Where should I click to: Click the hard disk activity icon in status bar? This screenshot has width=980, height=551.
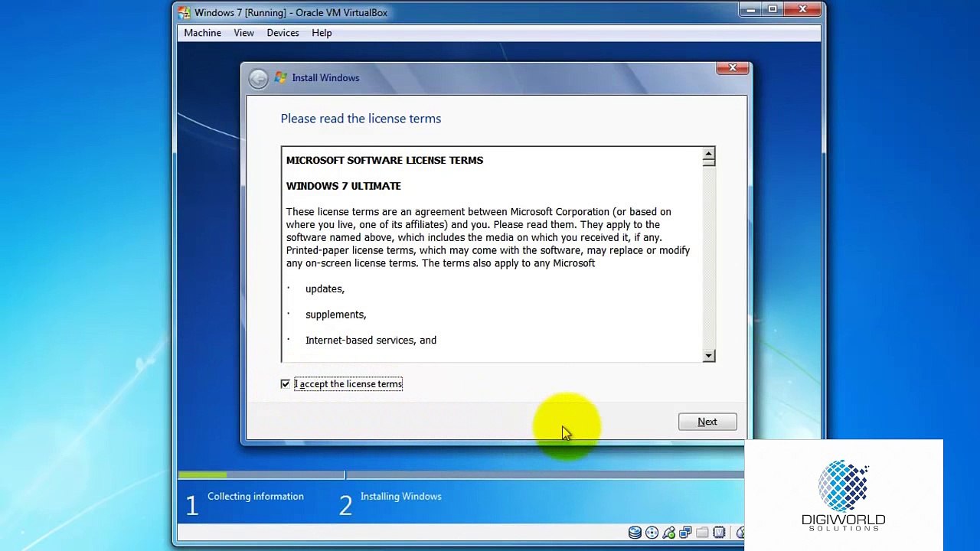click(x=635, y=533)
